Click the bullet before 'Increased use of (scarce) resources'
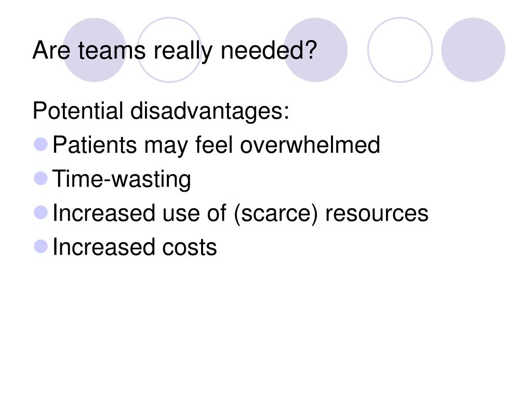Image resolution: width=532 pixels, height=399 pixels. 41,212
